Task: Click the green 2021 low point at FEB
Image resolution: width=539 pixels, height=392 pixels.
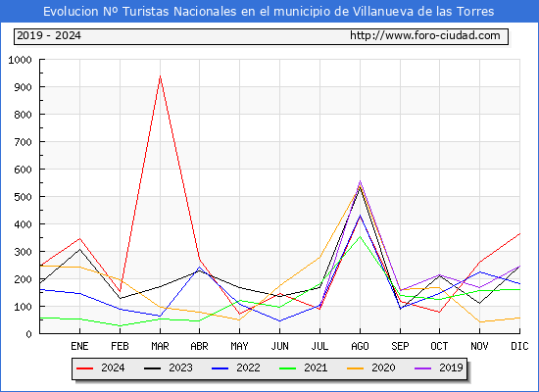Action: [120, 325]
